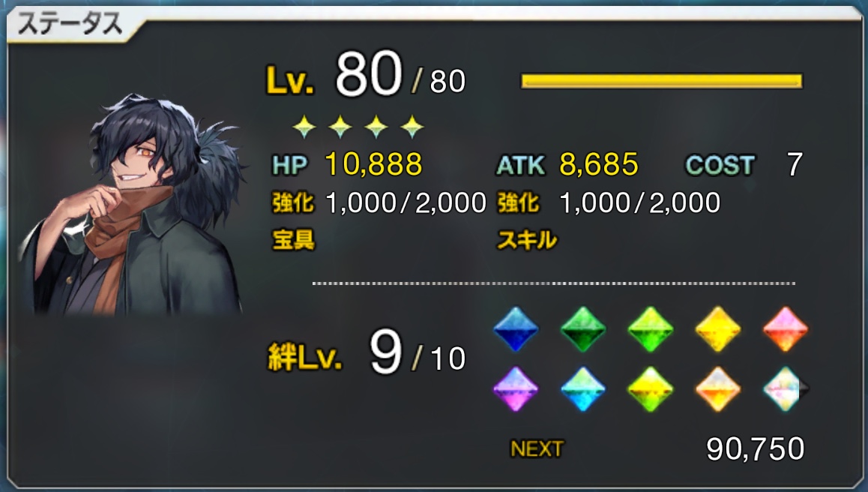Tap the purple bond gem

pos(516,389)
